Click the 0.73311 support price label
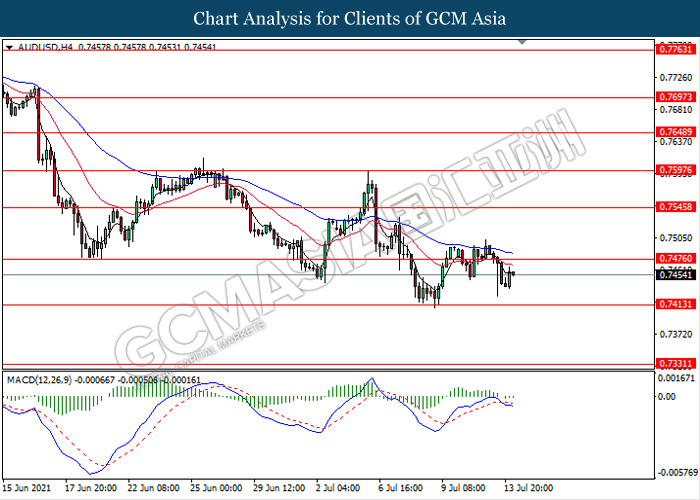The height and width of the screenshot is (500, 700). [x=676, y=364]
